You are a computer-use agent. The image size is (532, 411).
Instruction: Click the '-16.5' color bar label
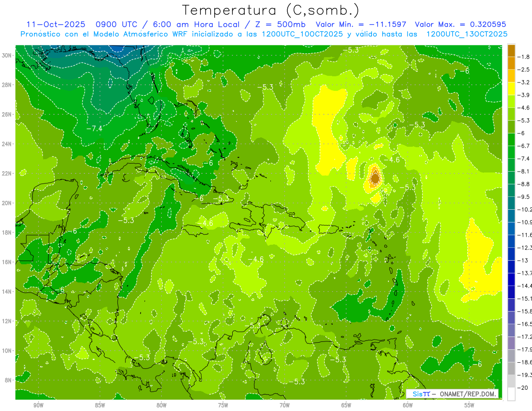click(x=524, y=324)
